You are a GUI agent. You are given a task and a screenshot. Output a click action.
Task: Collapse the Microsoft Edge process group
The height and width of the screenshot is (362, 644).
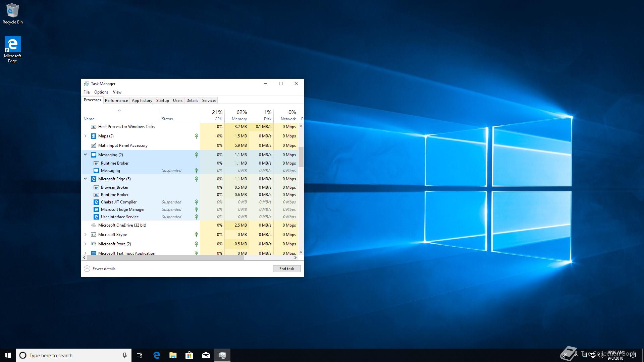(85, 179)
